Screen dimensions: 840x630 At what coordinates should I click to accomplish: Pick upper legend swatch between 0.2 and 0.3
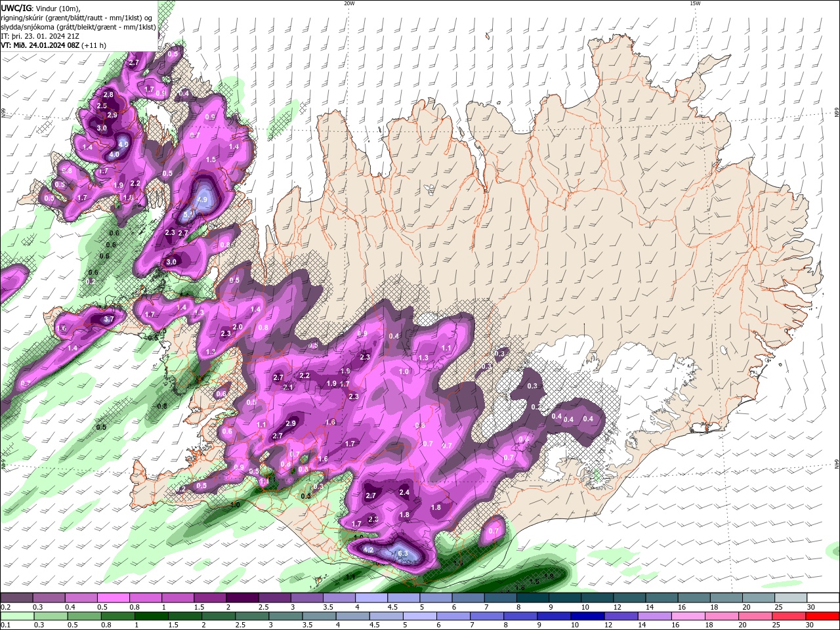16,598
